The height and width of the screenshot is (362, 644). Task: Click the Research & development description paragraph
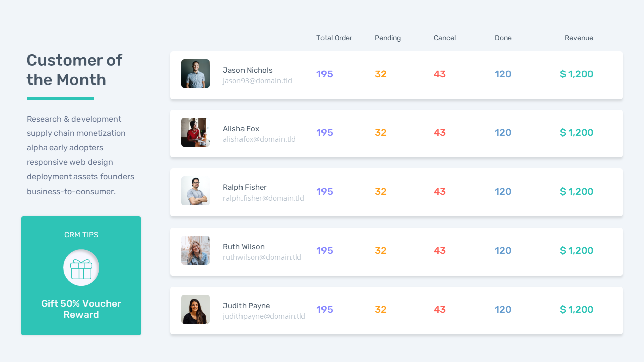point(80,155)
